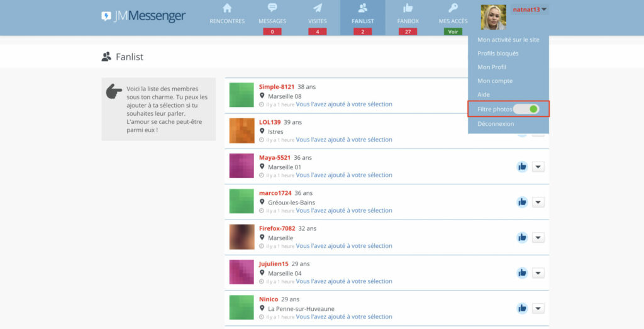
Task: Expand dropdown arrow next to Jujulien15
Action: [x=538, y=273]
